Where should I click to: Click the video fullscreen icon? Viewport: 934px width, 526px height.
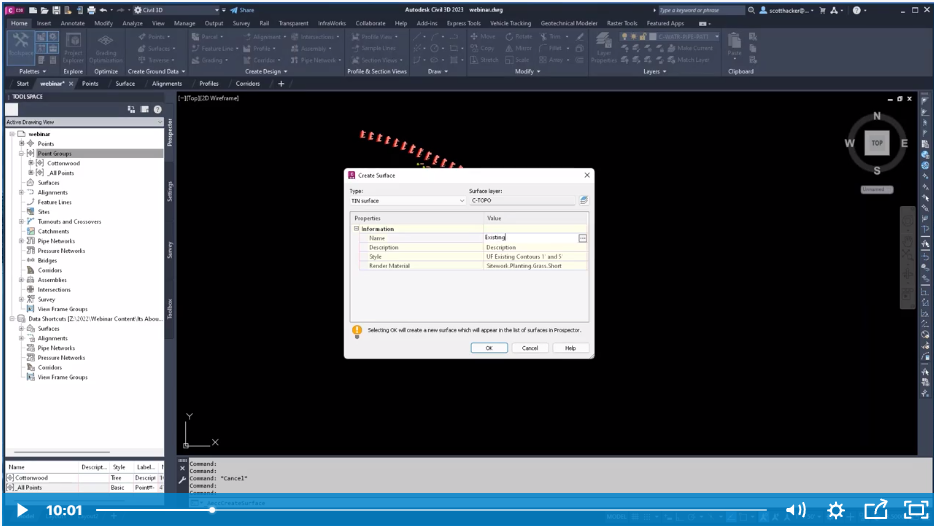(x=916, y=510)
